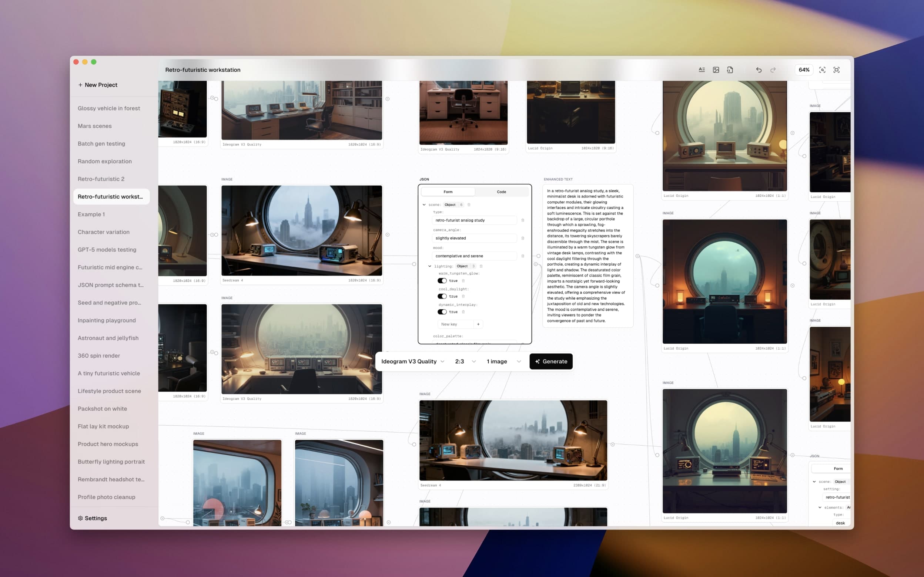Disable the dynamic_interplay switch

pos(442,312)
